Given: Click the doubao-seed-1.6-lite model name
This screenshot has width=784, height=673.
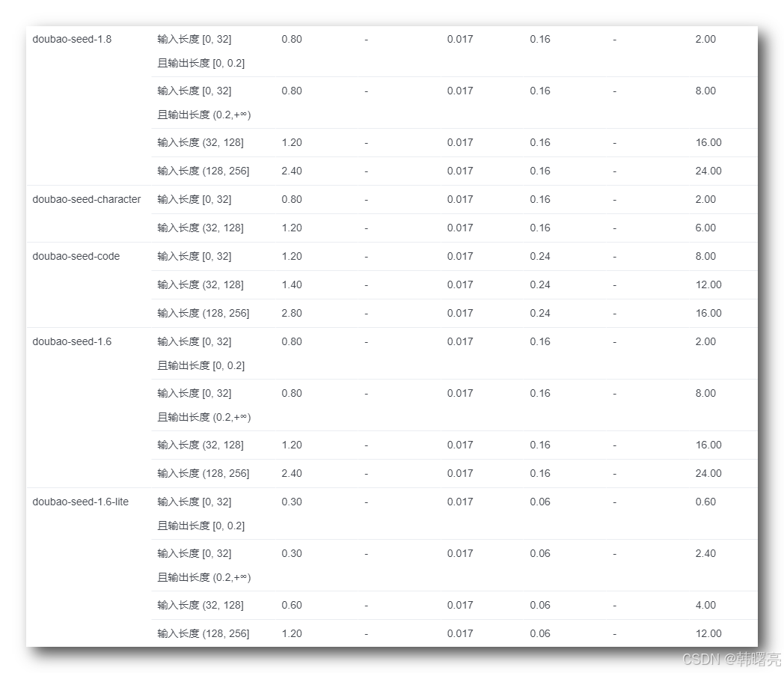Looking at the screenshot, I should (x=81, y=502).
